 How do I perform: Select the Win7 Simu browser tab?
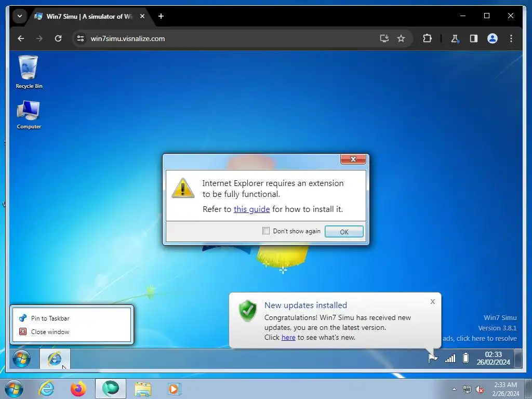click(89, 16)
